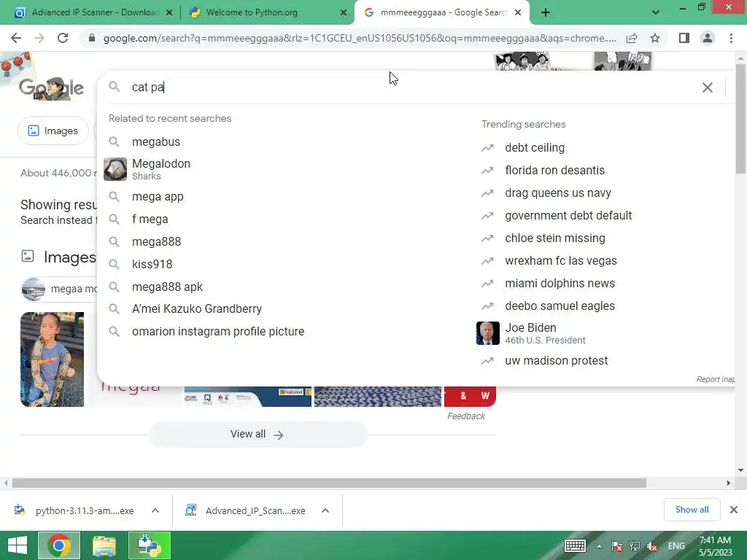Open python-3.11.3 download options chevron
This screenshot has height=560, width=747.
click(155, 510)
